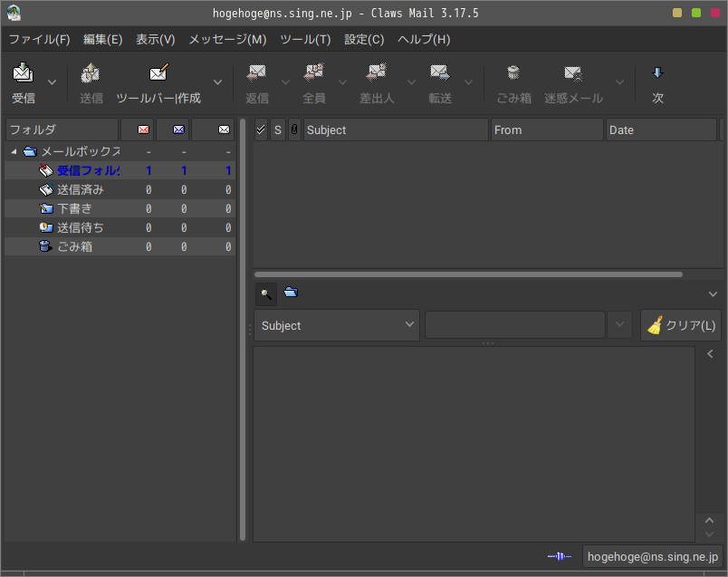Select the 送信待ち queue folder
This screenshot has width=728, height=577.
coord(120,227)
